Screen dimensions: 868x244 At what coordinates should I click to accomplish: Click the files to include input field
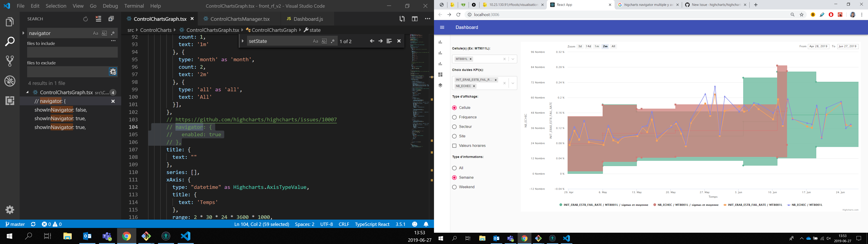[72, 52]
